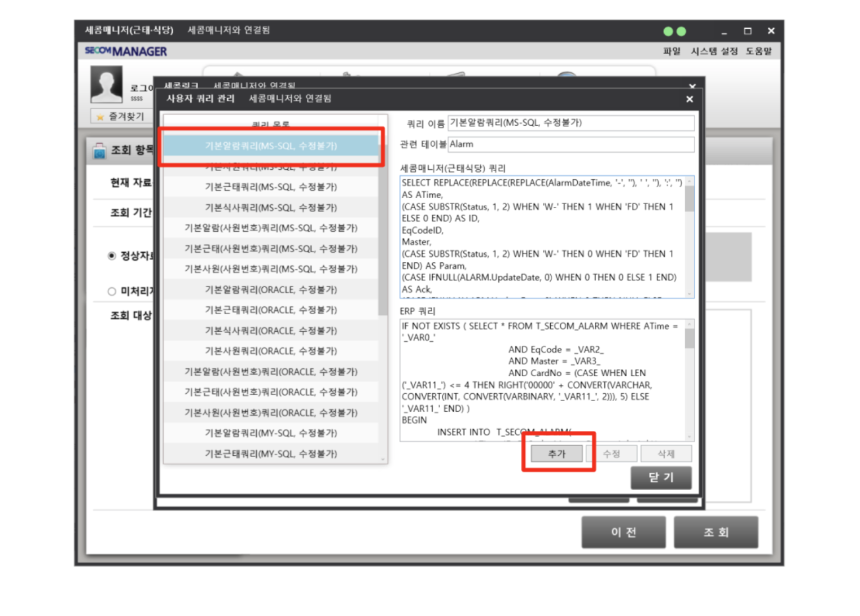
Task: Click the user profile avatar icon
Action: (x=106, y=84)
